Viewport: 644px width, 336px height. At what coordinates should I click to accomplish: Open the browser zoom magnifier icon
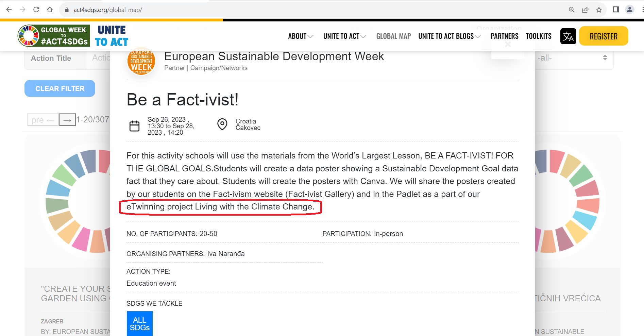point(572,10)
